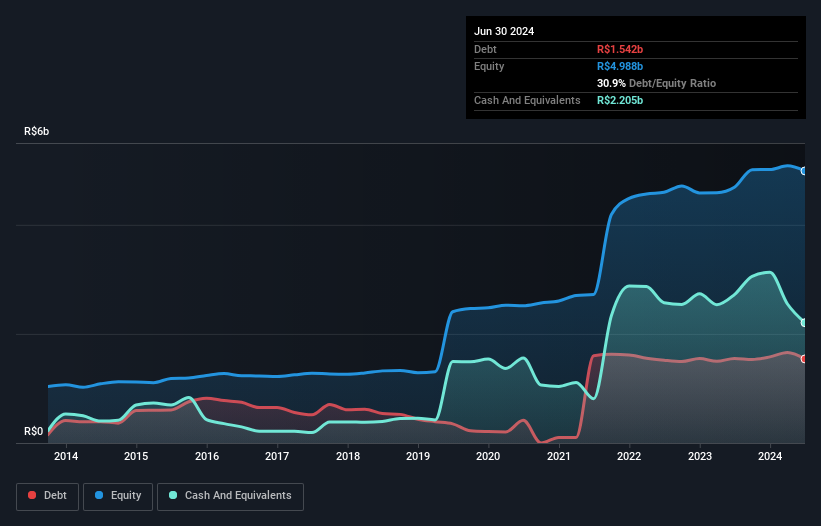Select the Cash endpoint marker on the teal line

click(x=804, y=323)
